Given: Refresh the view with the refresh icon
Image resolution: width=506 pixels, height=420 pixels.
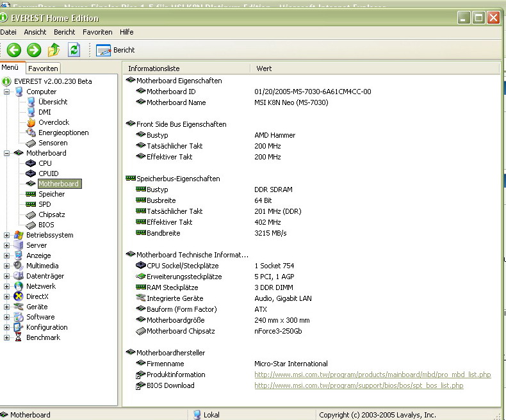Looking at the screenshot, I should [x=74, y=50].
